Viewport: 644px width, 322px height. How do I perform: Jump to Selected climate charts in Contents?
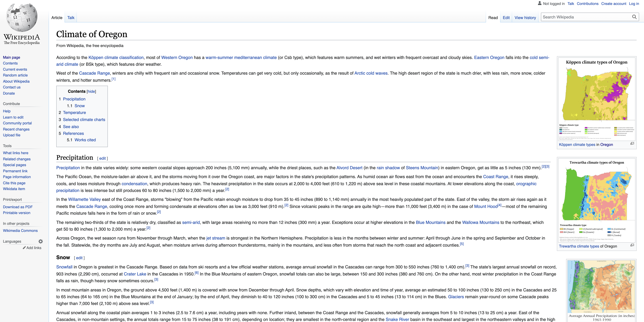84,119
